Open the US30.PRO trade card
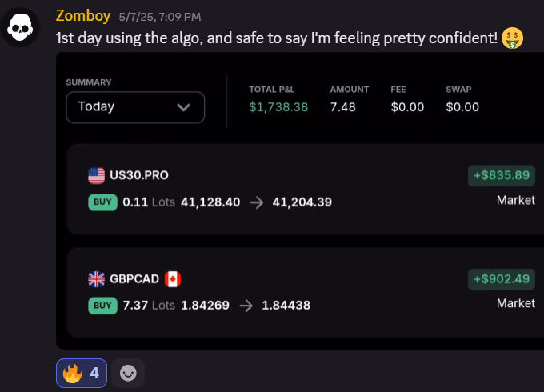This screenshot has height=392, width=544. click(x=304, y=189)
